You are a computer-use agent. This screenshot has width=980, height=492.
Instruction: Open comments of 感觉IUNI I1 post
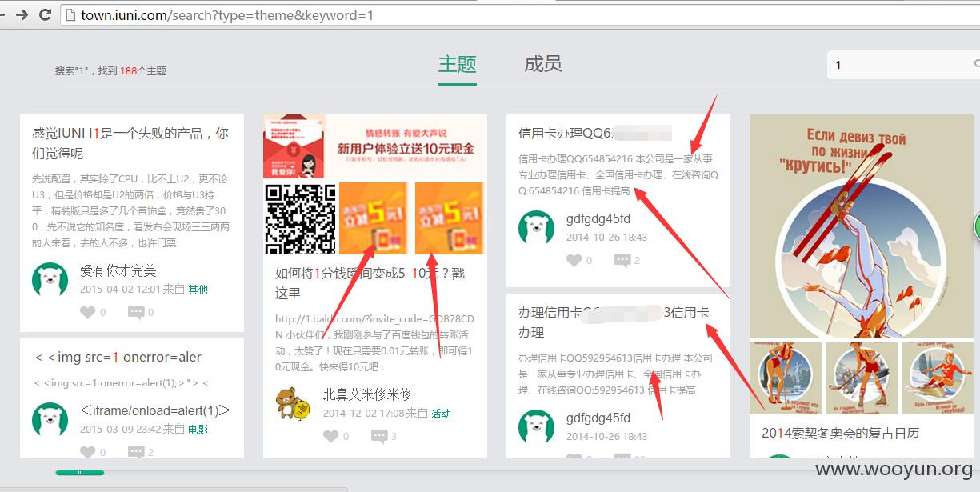tap(136, 312)
